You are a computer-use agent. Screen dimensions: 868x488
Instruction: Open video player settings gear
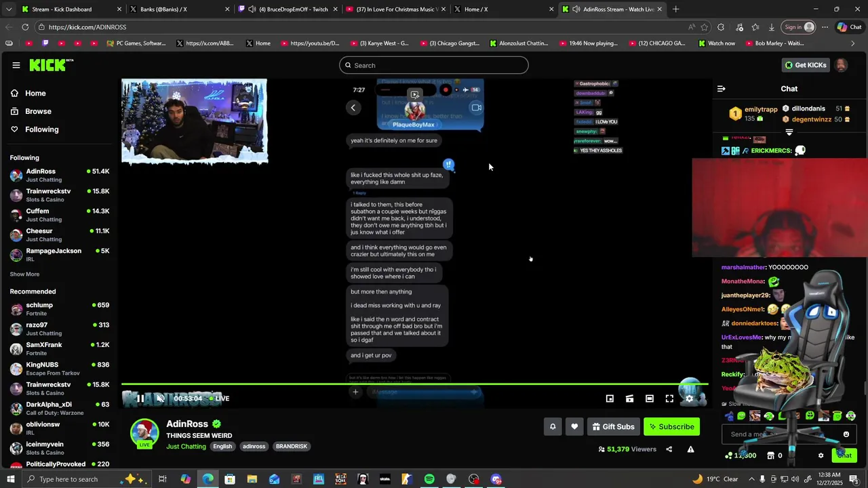point(689,399)
